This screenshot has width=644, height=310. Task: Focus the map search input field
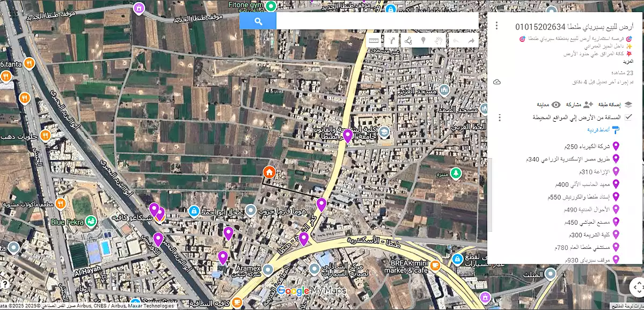tap(377, 21)
